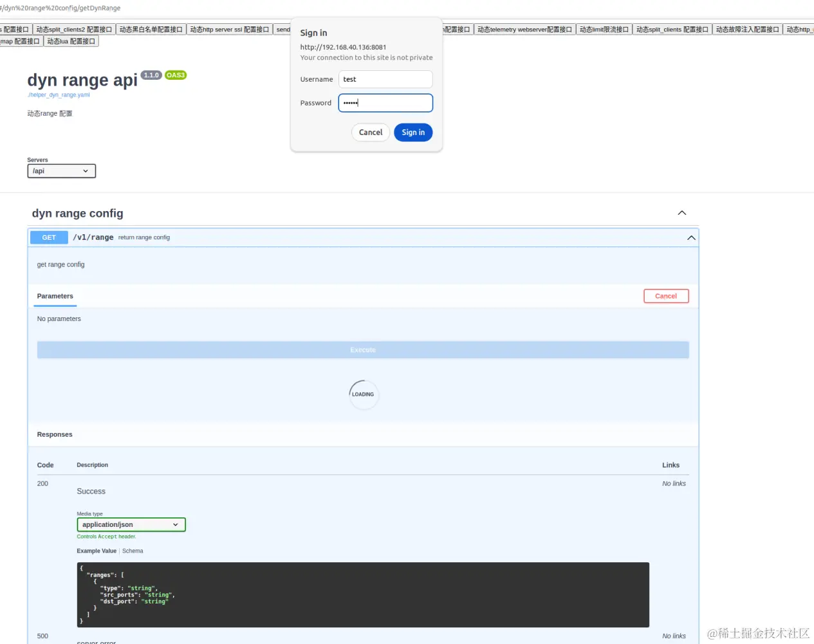Click the GET method badge
The width and height of the screenshot is (814, 644).
point(49,237)
